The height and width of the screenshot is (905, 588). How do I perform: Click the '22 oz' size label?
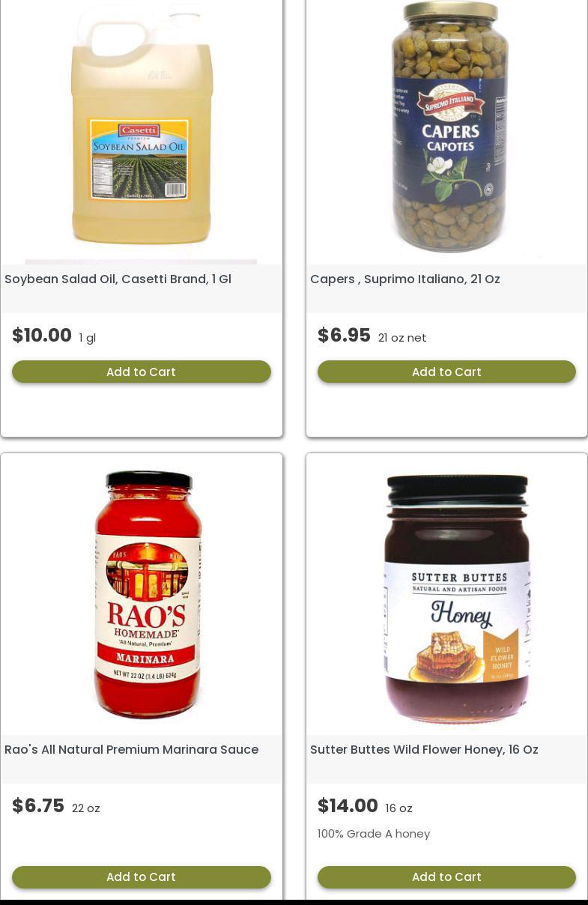86,808
